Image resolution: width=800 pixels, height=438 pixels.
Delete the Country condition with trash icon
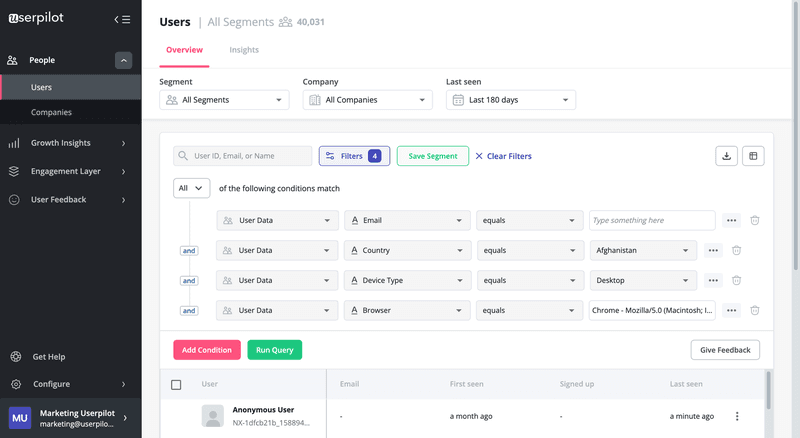pos(737,251)
